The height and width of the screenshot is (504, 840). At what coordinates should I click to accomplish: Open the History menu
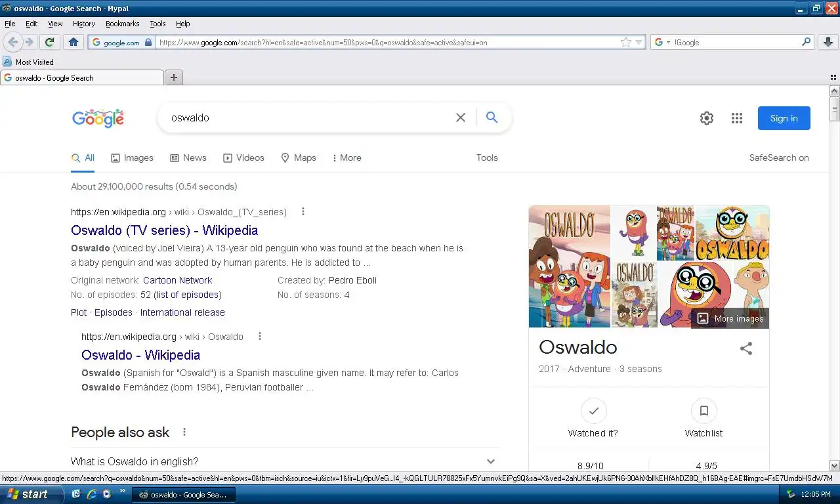[x=84, y=24]
